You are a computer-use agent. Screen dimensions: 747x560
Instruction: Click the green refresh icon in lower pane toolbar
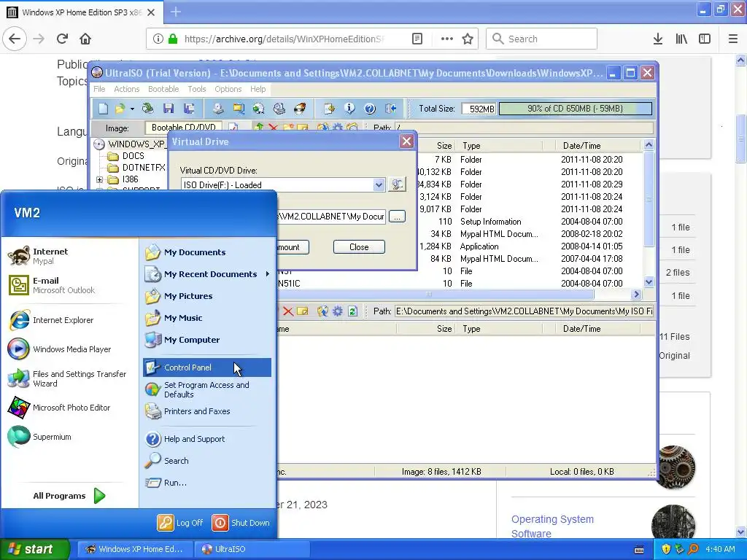click(352, 311)
